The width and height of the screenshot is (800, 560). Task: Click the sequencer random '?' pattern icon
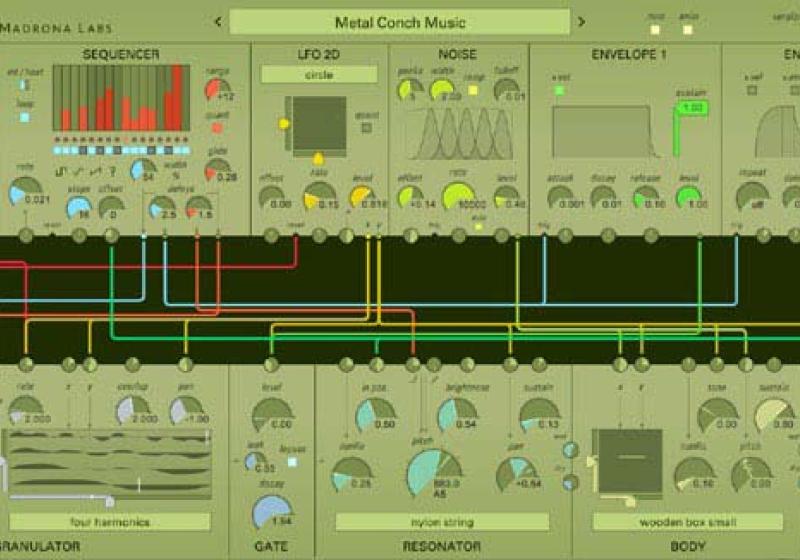pos(113,172)
